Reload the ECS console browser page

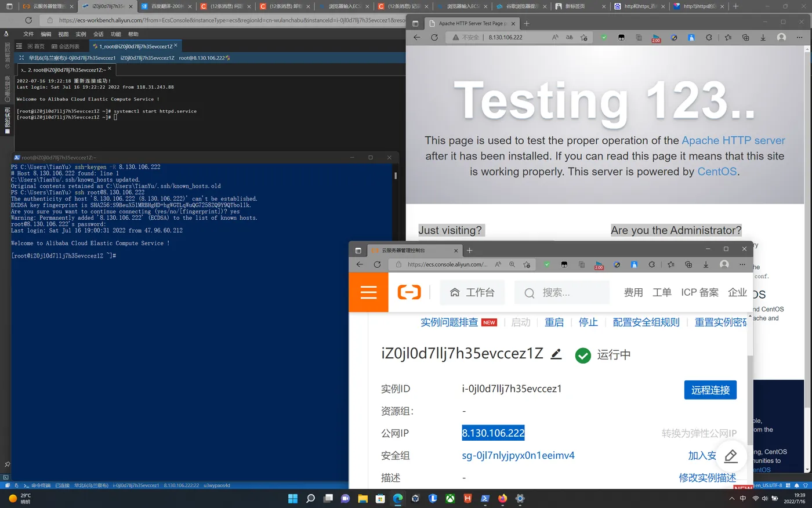point(377,264)
